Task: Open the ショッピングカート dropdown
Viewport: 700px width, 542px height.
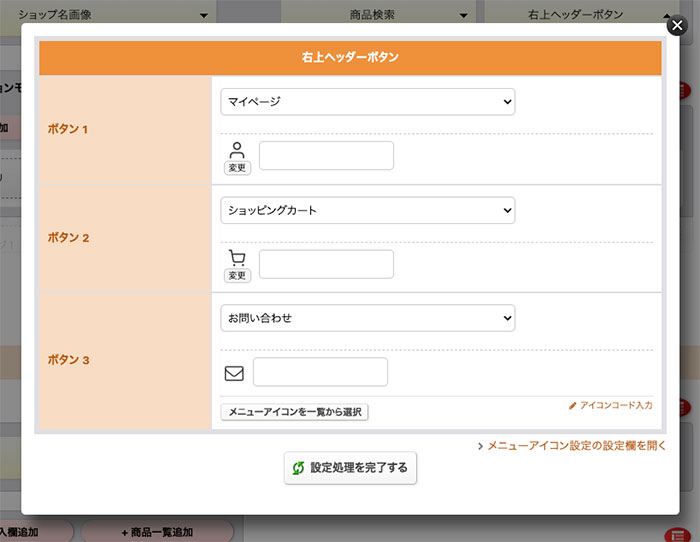Action: 367,210
